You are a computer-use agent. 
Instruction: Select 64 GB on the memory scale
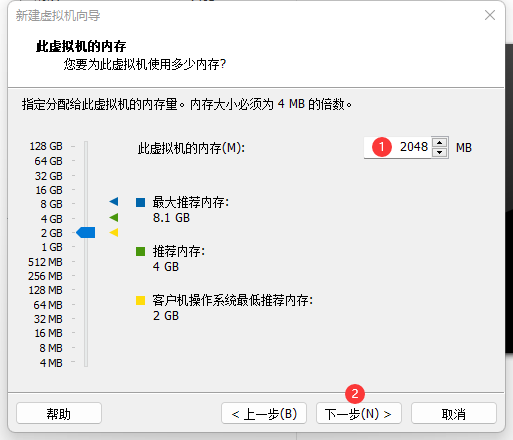point(48,161)
